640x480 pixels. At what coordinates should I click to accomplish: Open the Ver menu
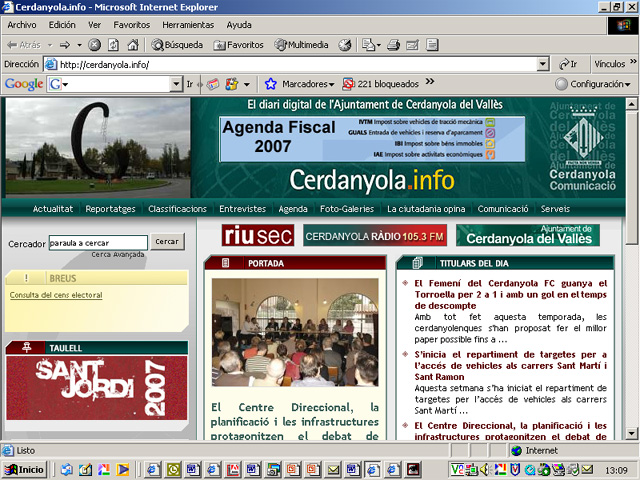[x=94, y=25]
